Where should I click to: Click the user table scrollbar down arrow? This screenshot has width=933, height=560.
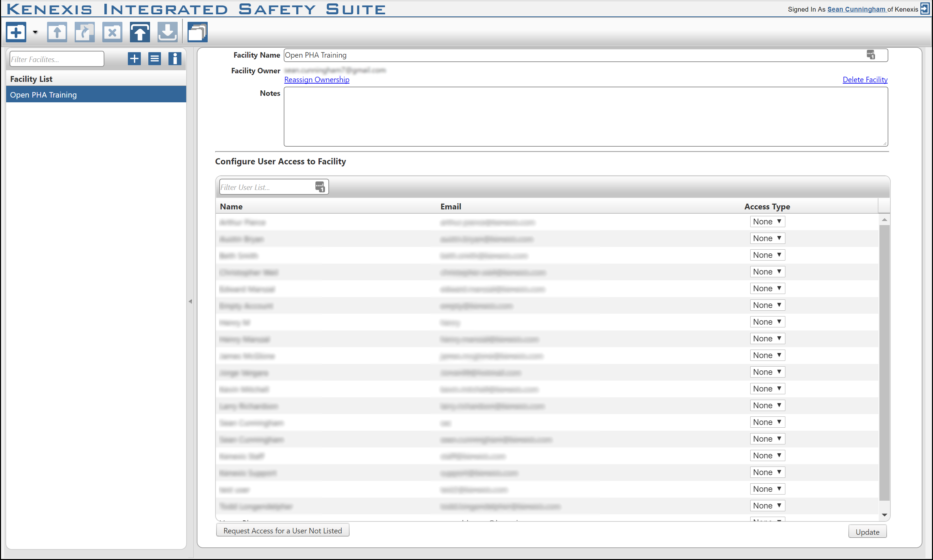pyautogui.click(x=884, y=515)
